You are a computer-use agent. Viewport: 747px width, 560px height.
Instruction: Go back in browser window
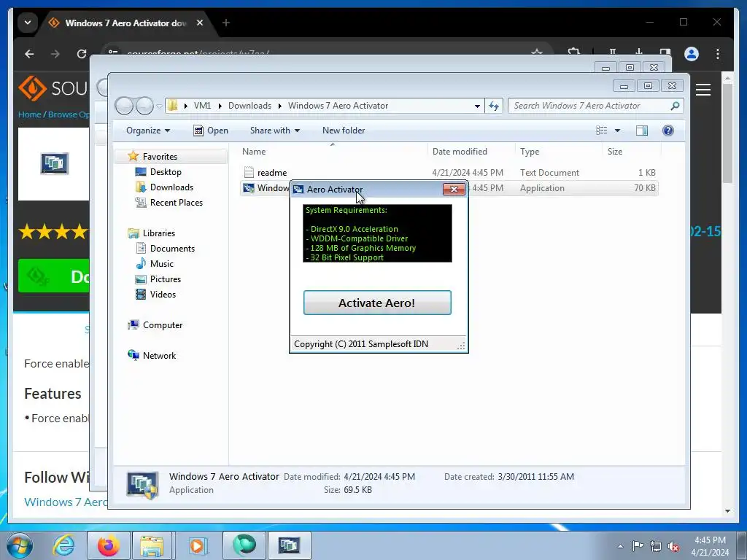click(29, 54)
